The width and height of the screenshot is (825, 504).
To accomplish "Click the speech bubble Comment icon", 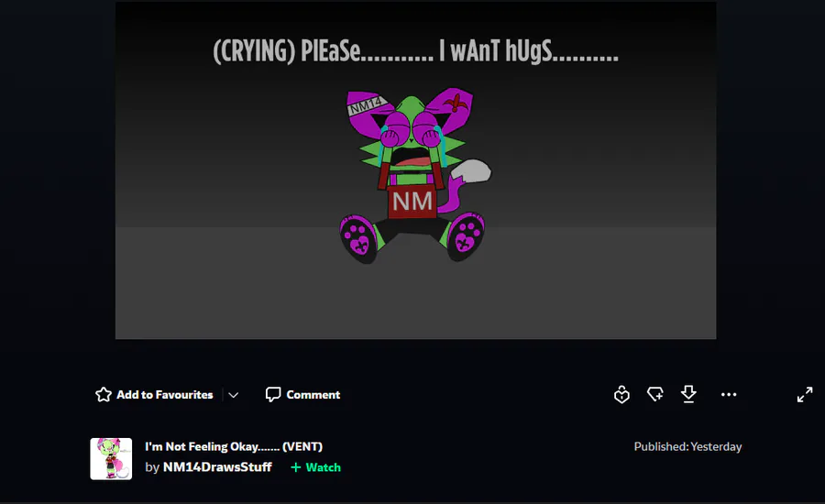I will (x=273, y=395).
